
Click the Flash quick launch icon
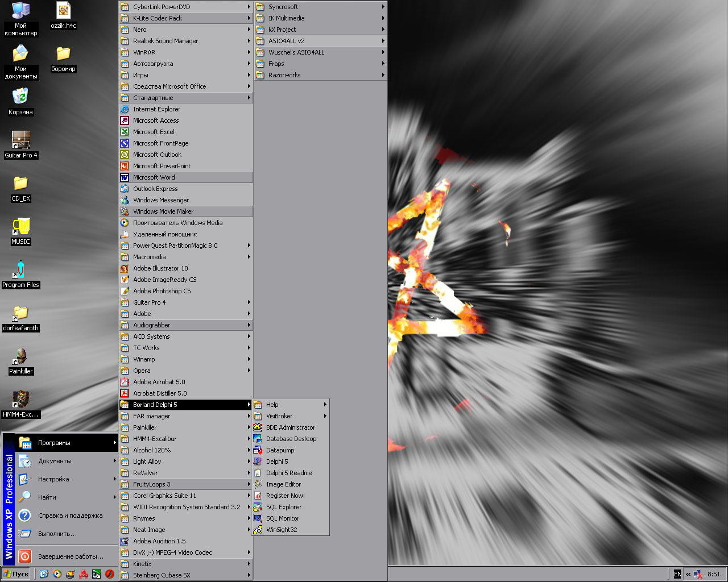tap(110, 574)
